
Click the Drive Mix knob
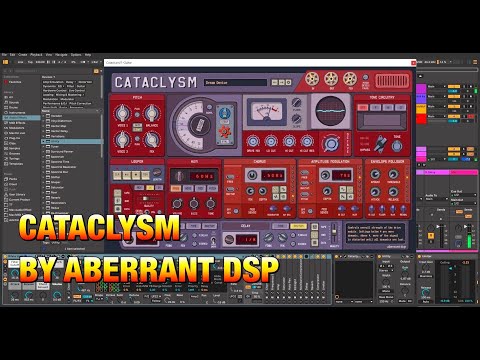[253, 142]
